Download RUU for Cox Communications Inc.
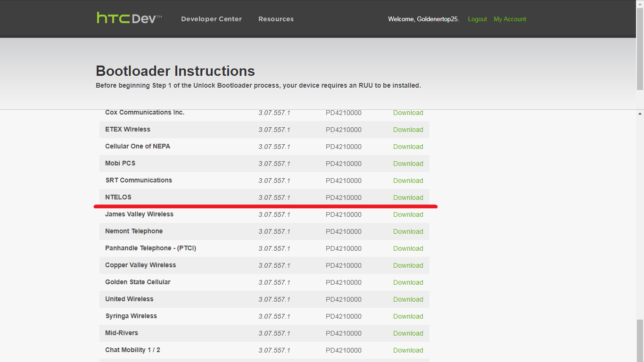The height and width of the screenshot is (362, 644). tap(408, 113)
